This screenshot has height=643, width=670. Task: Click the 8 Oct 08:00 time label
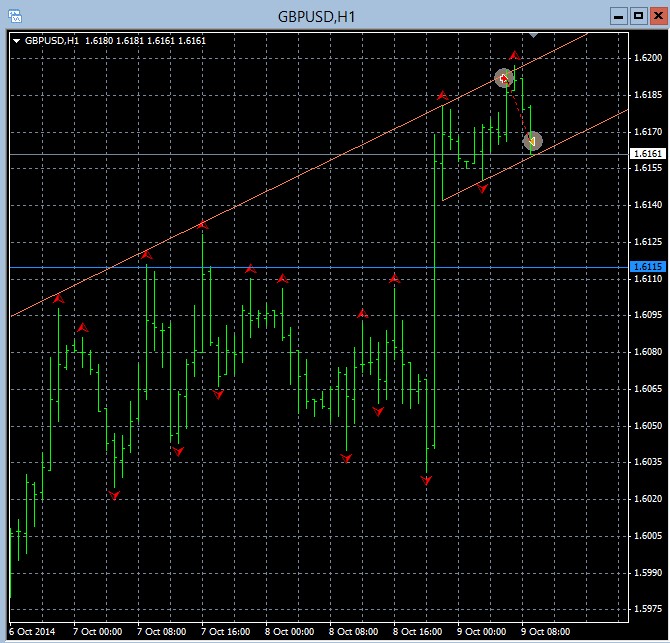[353, 631]
